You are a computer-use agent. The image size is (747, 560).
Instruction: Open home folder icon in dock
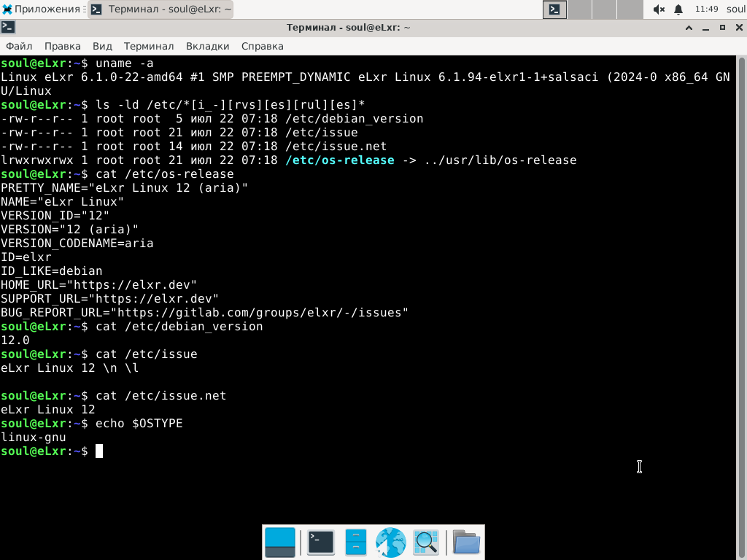(x=466, y=542)
